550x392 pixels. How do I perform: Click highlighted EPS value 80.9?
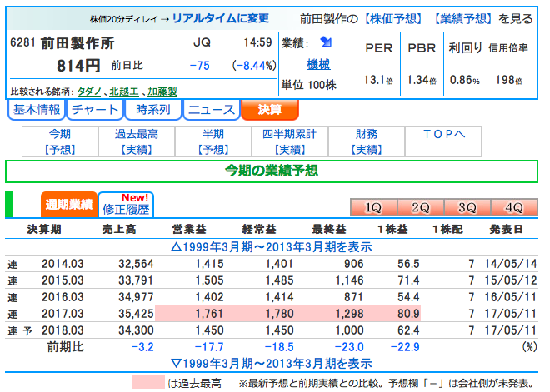[x=408, y=314]
